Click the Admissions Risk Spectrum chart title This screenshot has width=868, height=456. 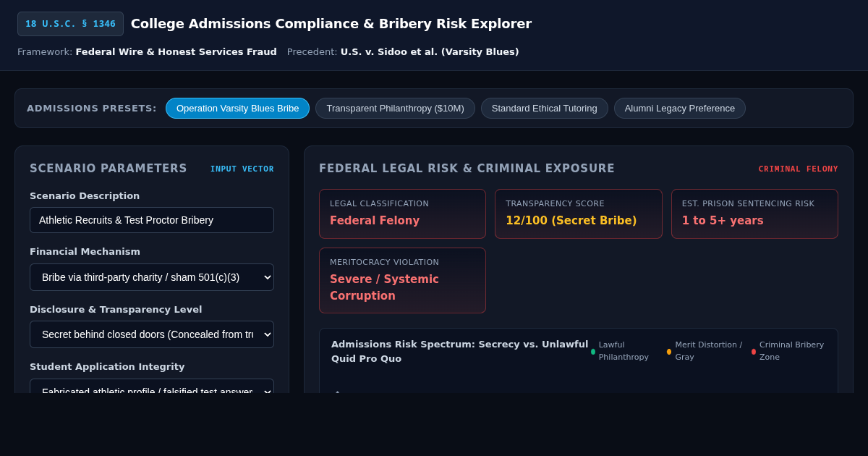point(459,351)
